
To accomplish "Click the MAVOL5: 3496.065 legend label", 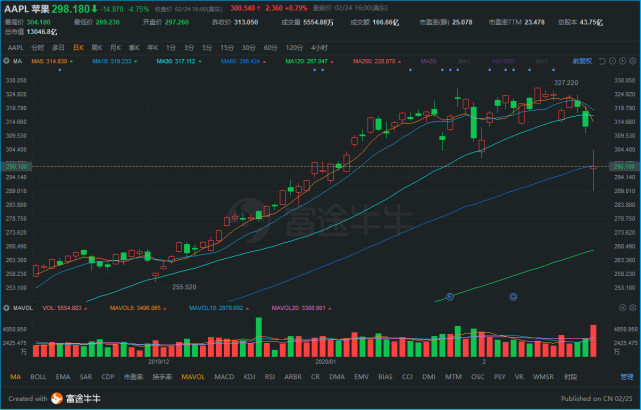I will (135, 308).
